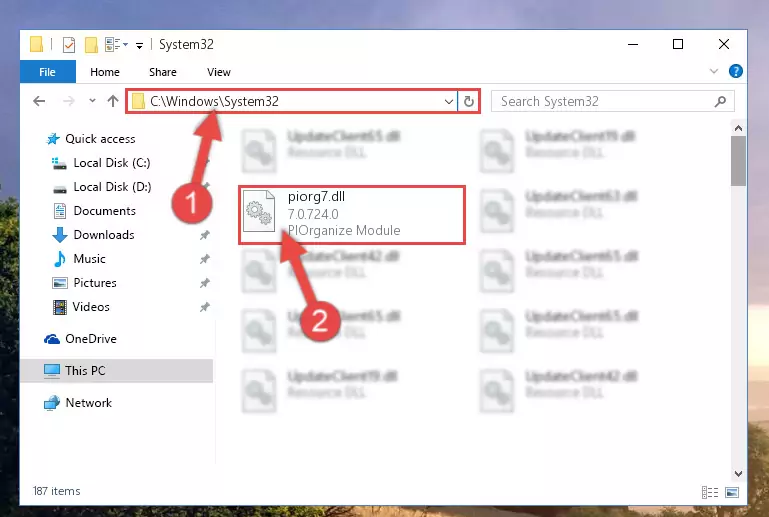Screen dimensions: 769x517
Task: Click the piorg7.dll gear file icon
Action: (x=259, y=211)
